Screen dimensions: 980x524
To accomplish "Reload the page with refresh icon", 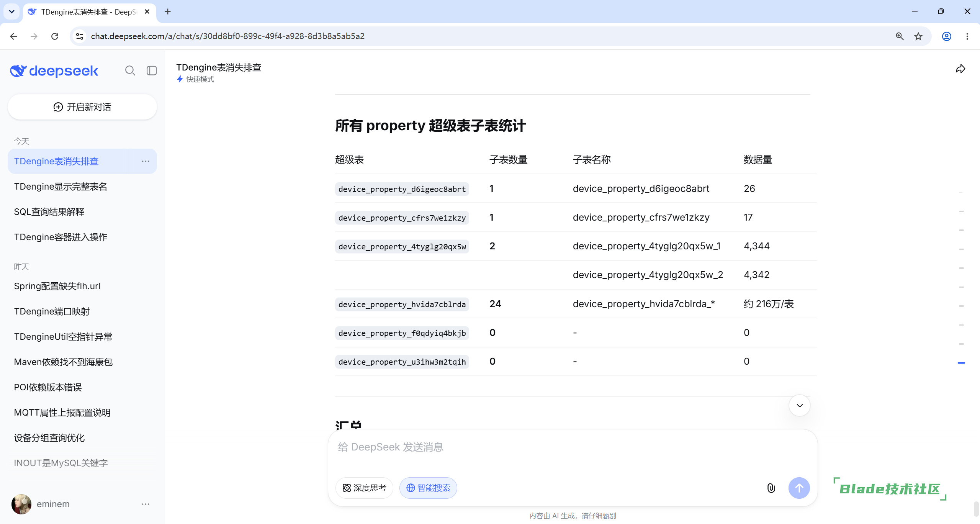I will (x=55, y=36).
